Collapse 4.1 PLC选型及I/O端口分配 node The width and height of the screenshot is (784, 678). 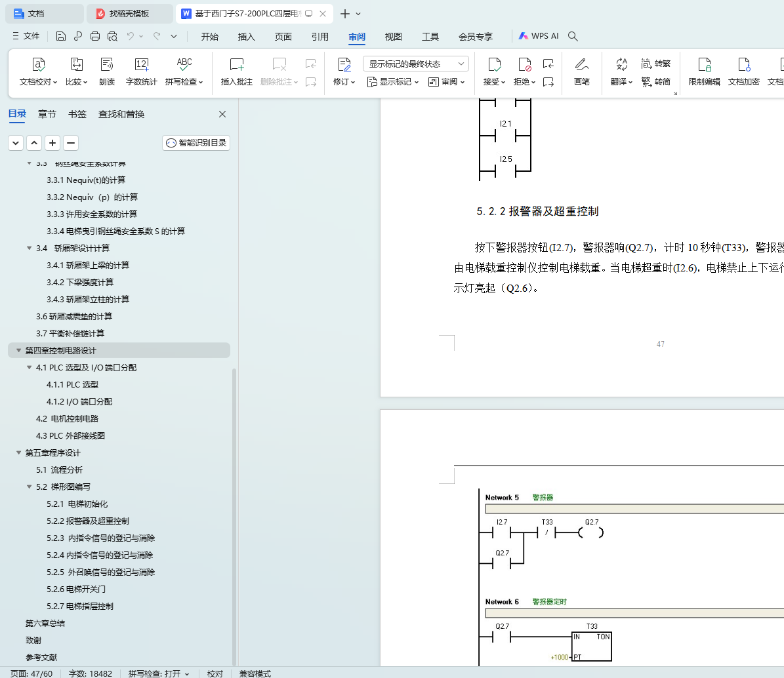pyautogui.click(x=29, y=367)
